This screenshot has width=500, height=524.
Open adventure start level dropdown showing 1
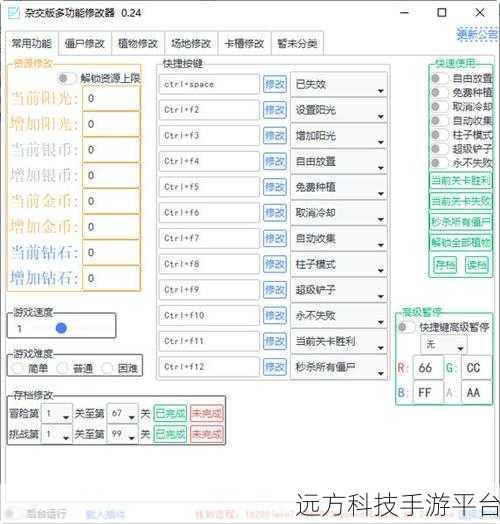57,414
